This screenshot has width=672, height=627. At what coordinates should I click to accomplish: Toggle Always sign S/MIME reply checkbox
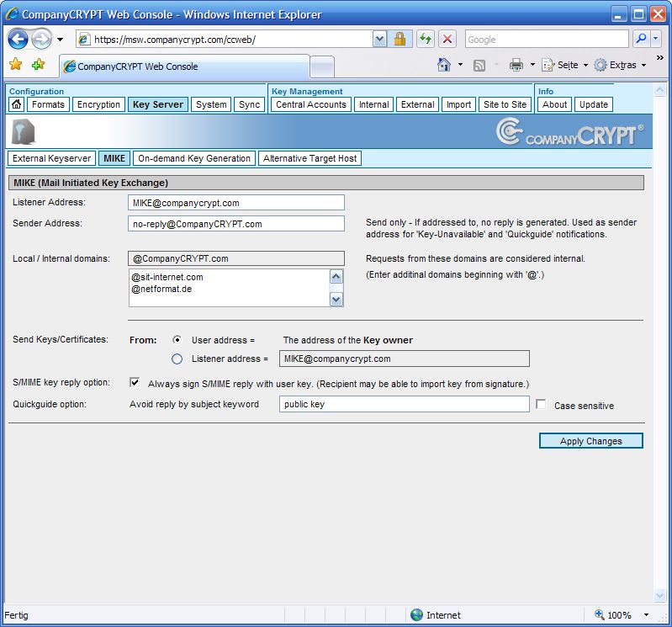point(135,382)
